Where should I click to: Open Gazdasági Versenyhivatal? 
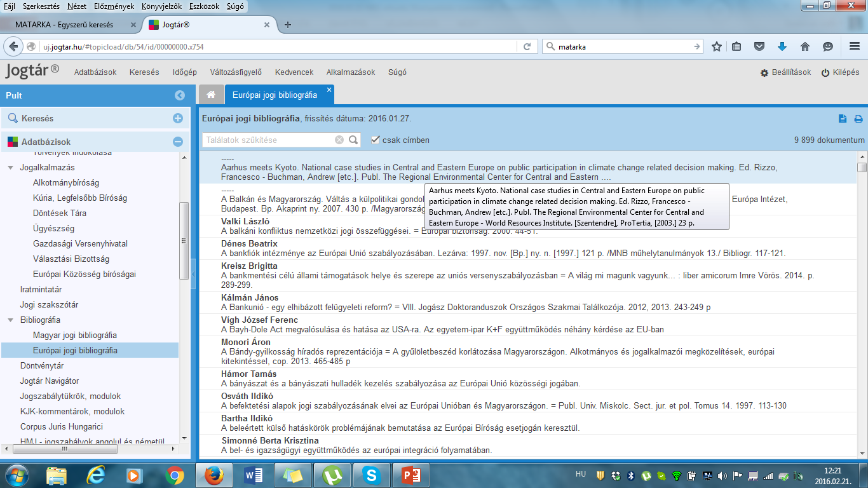[80, 244]
